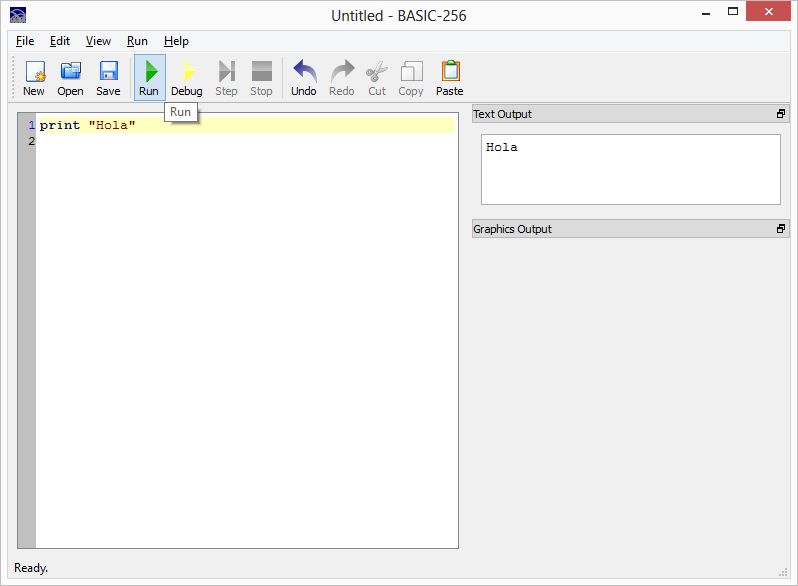Click the window resize grip in status bar
This screenshot has width=798, height=586.
[784, 572]
